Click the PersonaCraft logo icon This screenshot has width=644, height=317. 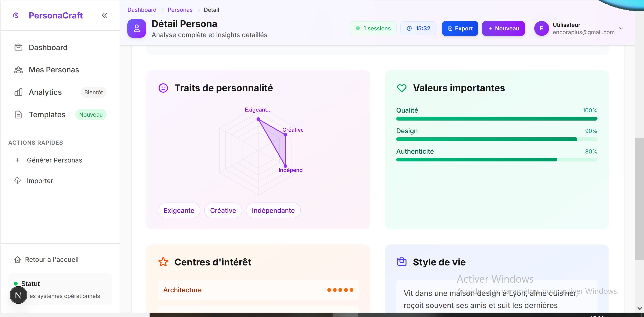15,16
